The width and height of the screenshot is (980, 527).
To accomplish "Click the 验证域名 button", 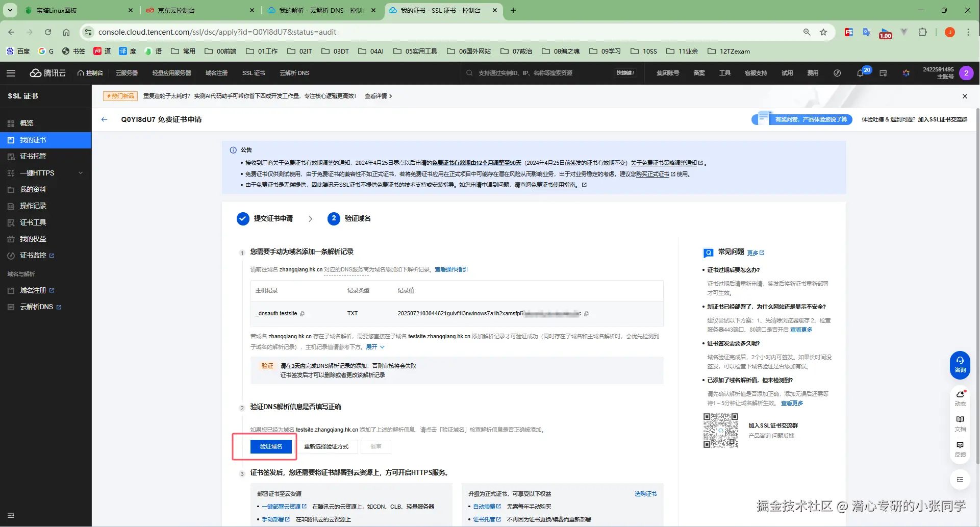I will 271,446.
